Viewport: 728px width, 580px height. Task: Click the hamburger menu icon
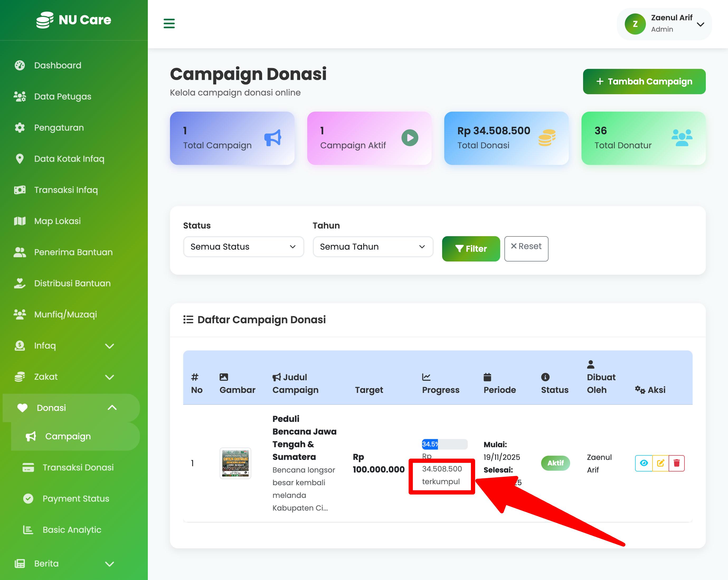pyautogui.click(x=169, y=24)
